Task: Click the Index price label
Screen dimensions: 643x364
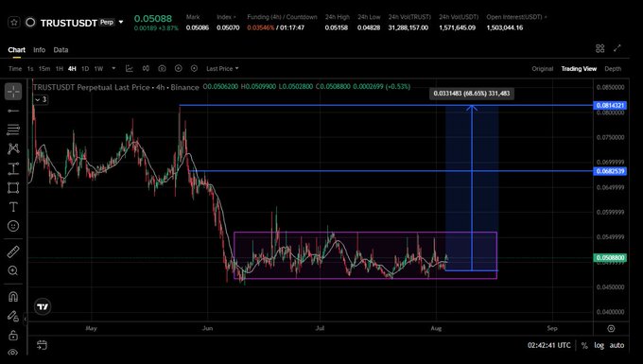Action: coord(226,17)
